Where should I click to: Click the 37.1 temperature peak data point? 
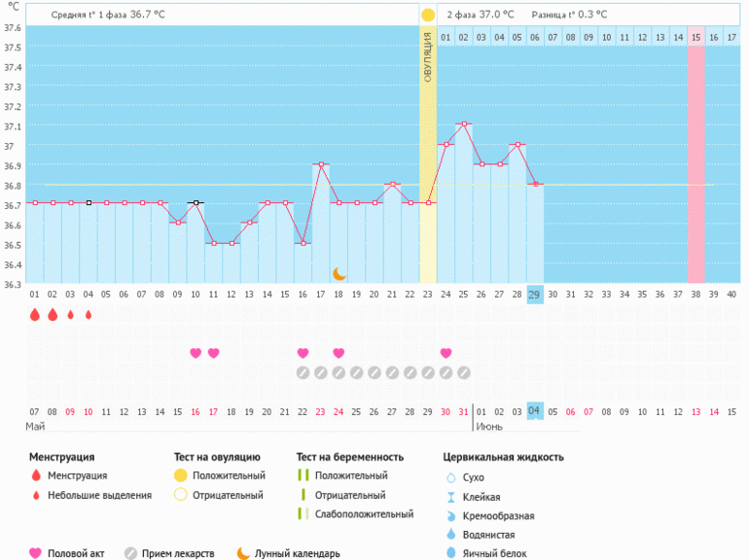(463, 124)
